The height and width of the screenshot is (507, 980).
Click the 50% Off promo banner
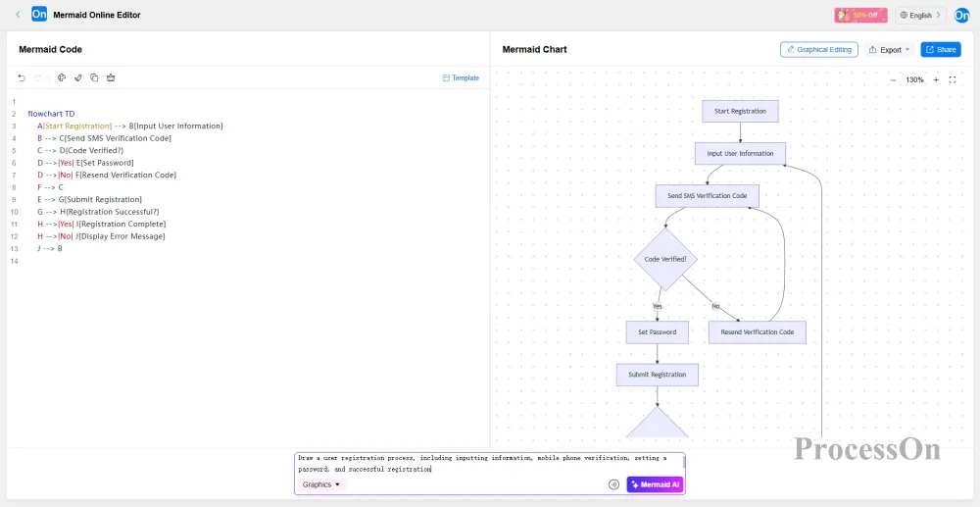[860, 15]
